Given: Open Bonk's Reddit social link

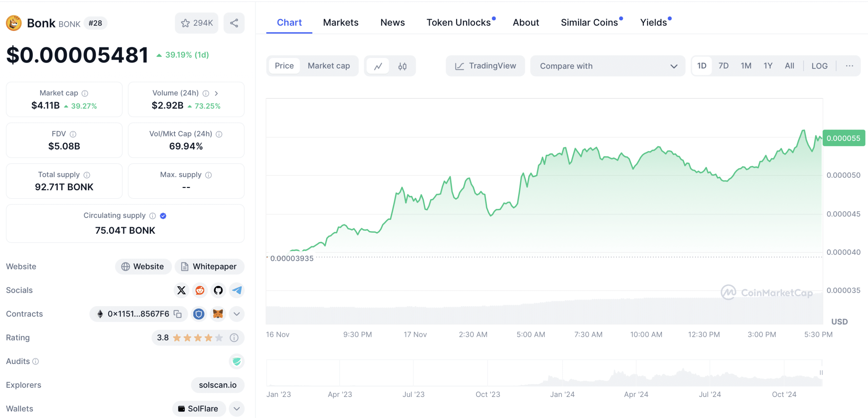Looking at the screenshot, I should coord(200,290).
